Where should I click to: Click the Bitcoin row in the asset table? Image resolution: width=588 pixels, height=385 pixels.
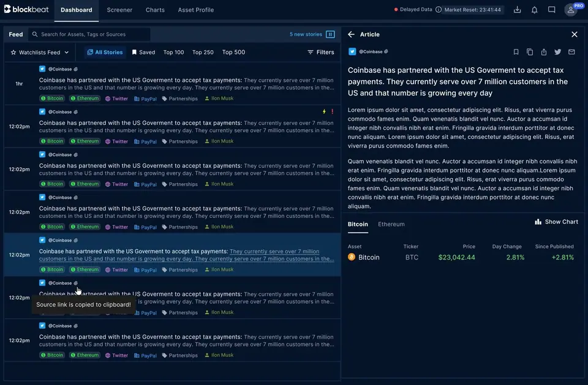(461, 257)
